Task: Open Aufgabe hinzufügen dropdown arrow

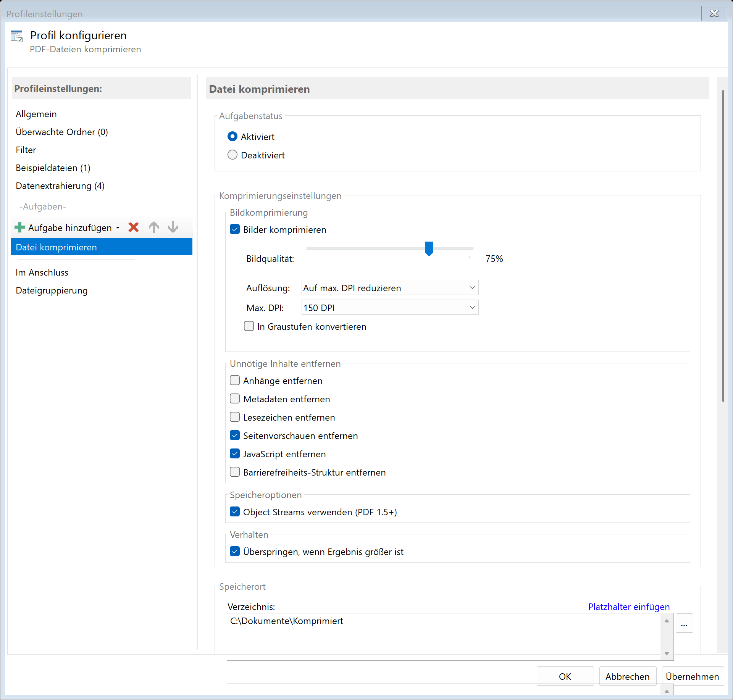Action: coord(118,228)
